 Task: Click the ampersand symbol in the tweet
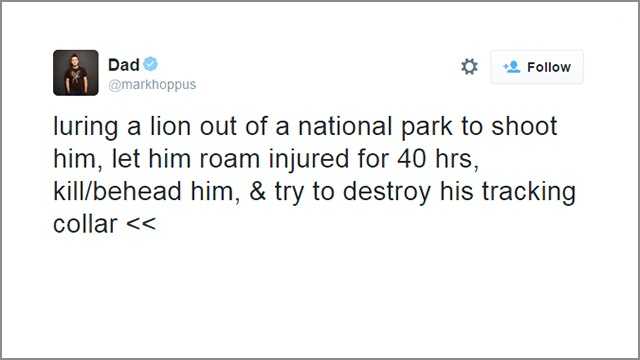tap(258, 191)
